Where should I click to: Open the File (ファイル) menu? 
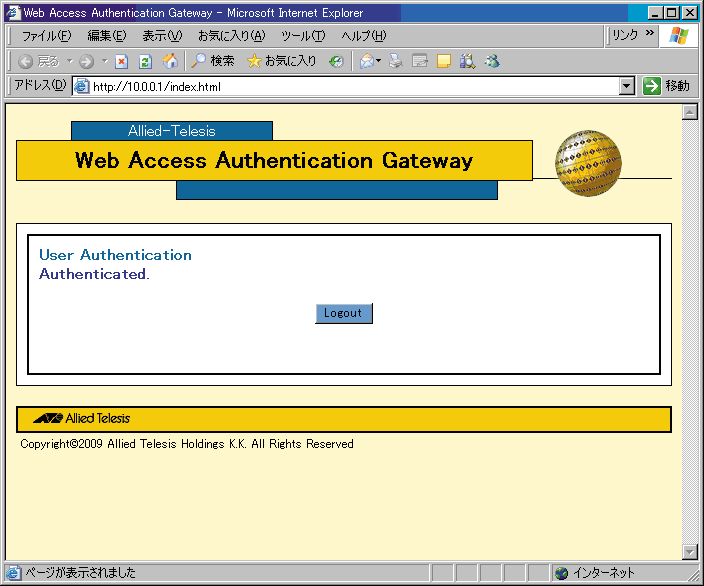click(x=46, y=36)
